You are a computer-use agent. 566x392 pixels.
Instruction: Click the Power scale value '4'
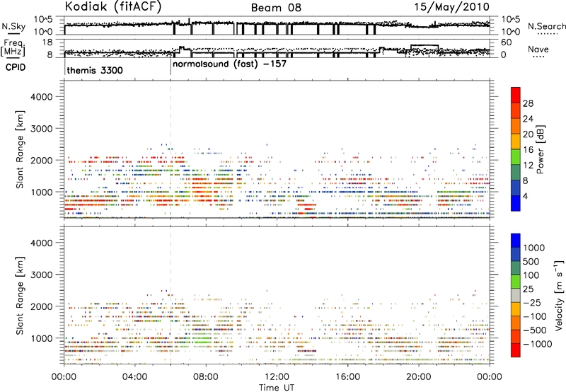pos(526,196)
